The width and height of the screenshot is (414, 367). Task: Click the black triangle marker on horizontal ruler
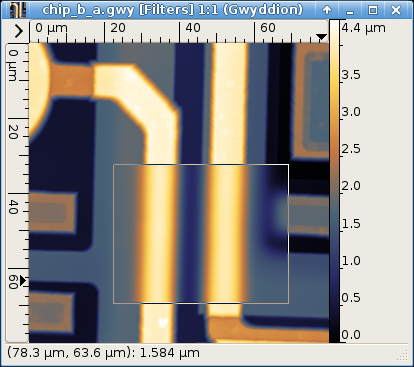321,37
